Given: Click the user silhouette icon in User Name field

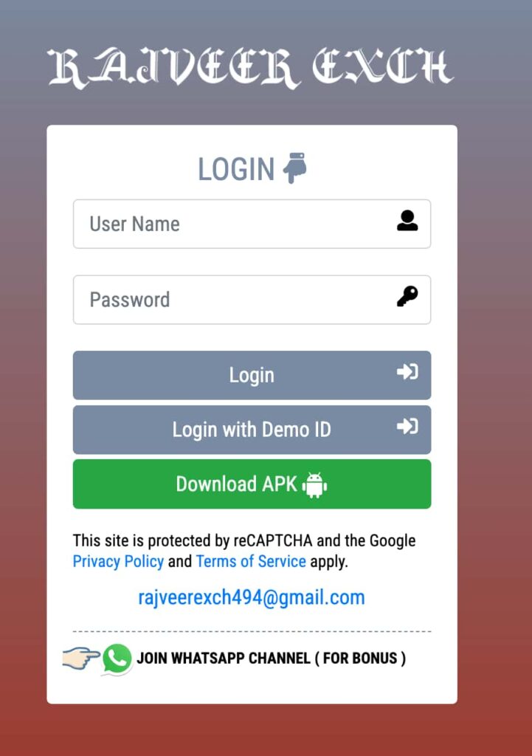Looking at the screenshot, I should coord(407,221).
